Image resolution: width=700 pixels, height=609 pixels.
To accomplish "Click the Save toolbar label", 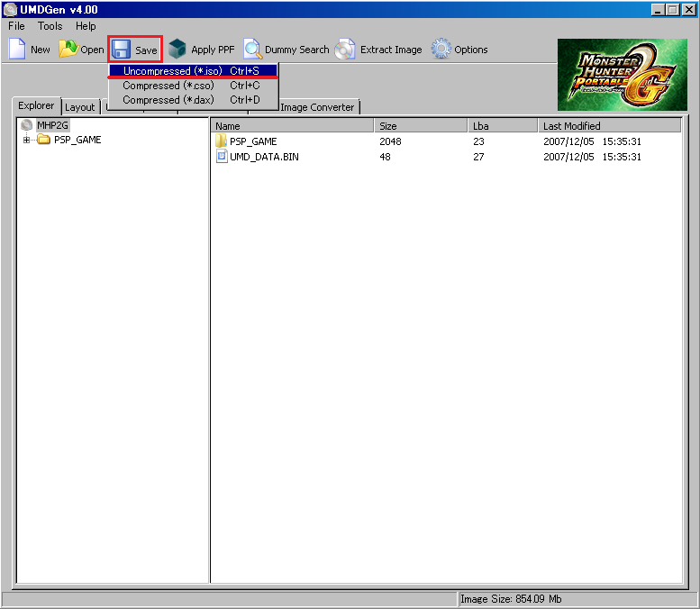I will (146, 50).
